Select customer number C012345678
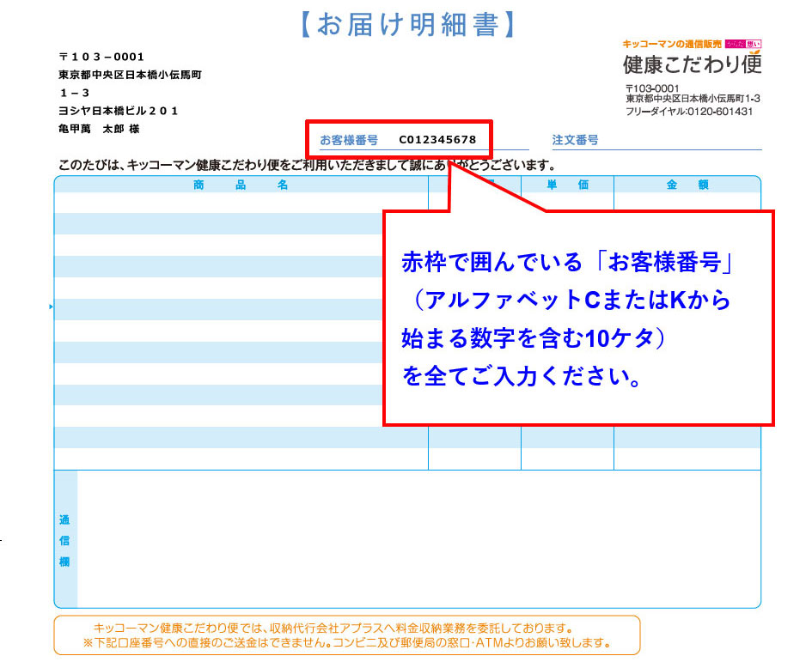 click(x=437, y=140)
